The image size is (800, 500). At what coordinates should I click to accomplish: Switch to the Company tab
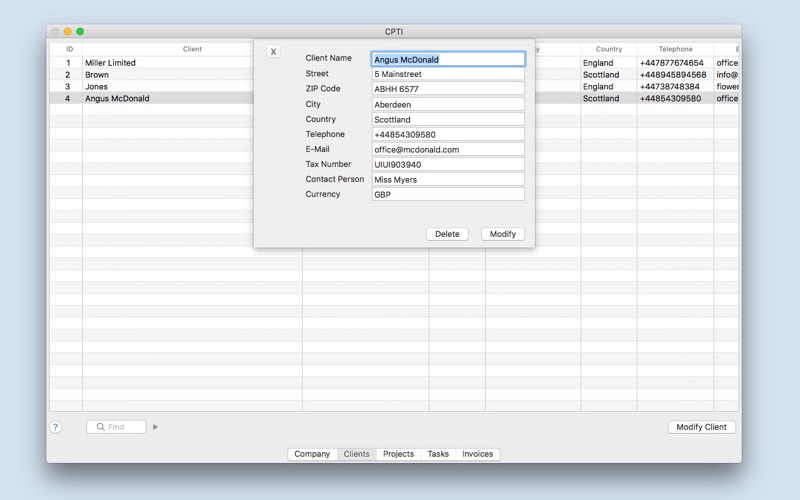coord(312,454)
